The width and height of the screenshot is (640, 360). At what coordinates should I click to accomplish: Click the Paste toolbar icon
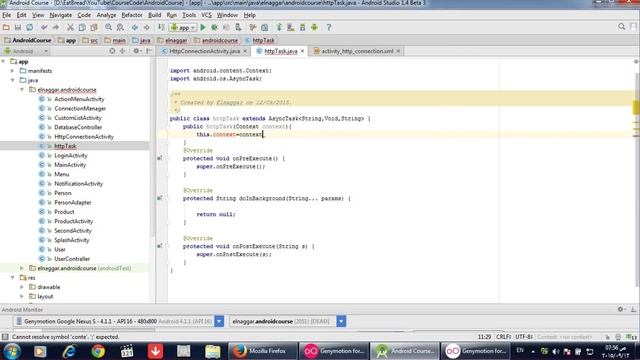(94, 27)
